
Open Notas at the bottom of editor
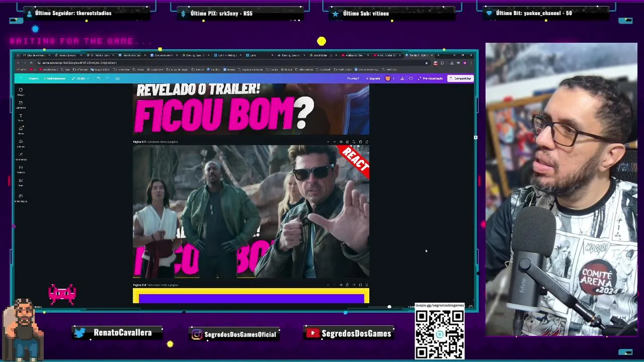38,307
